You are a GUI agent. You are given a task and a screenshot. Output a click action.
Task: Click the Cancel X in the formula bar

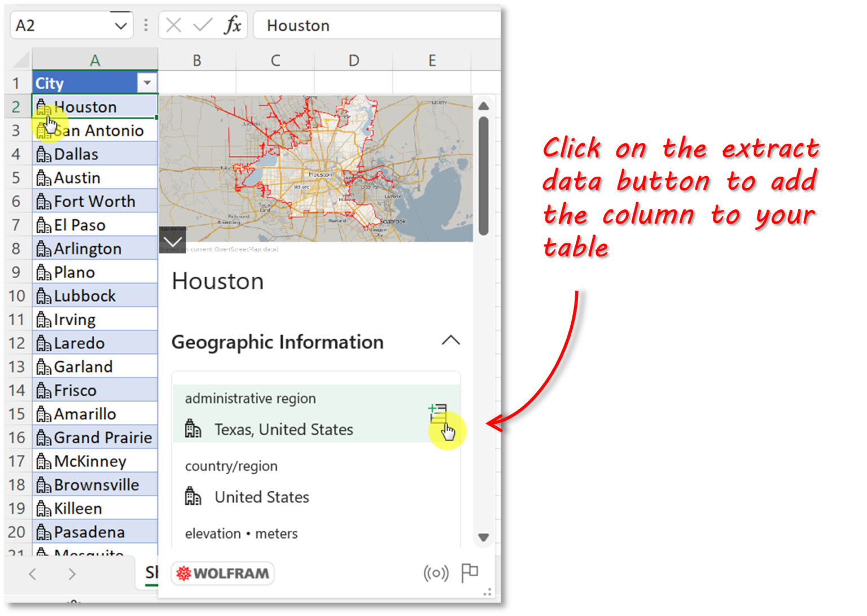pos(174,25)
